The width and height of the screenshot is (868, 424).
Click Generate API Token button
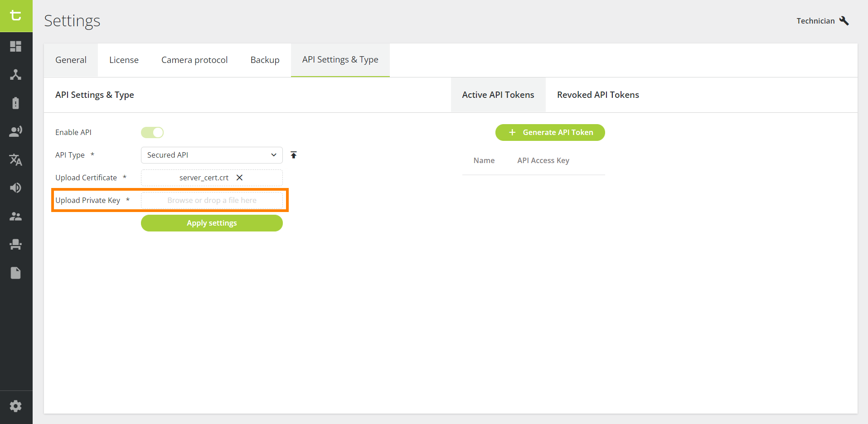pyautogui.click(x=550, y=132)
